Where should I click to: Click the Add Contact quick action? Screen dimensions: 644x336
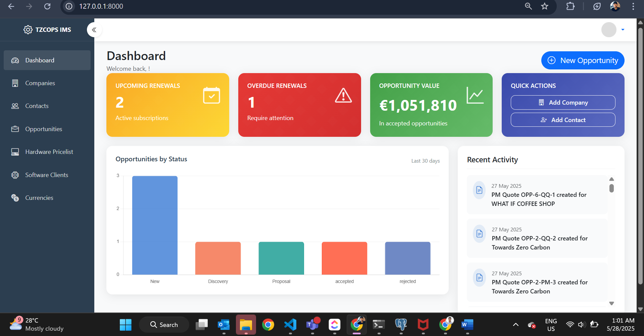coord(563,120)
